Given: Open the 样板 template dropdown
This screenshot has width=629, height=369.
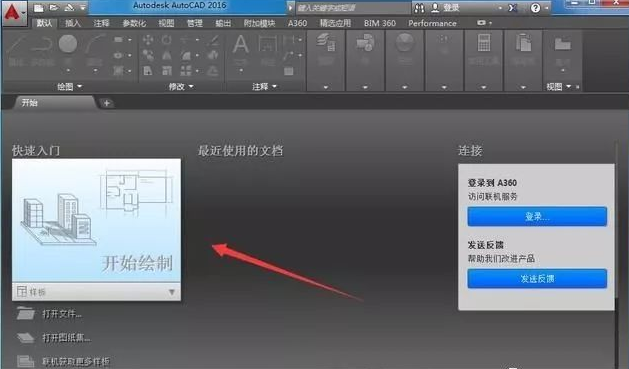Looking at the screenshot, I should (x=96, y=292).
